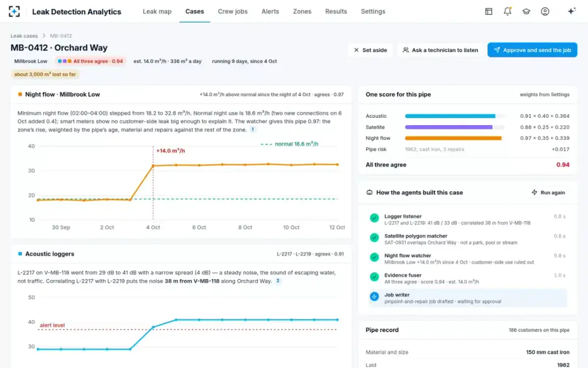Viewport: 588px width, 368px height.
Task: Open footnote reference 2 in acoustic loggers text
Action: [x=278, y=281]
